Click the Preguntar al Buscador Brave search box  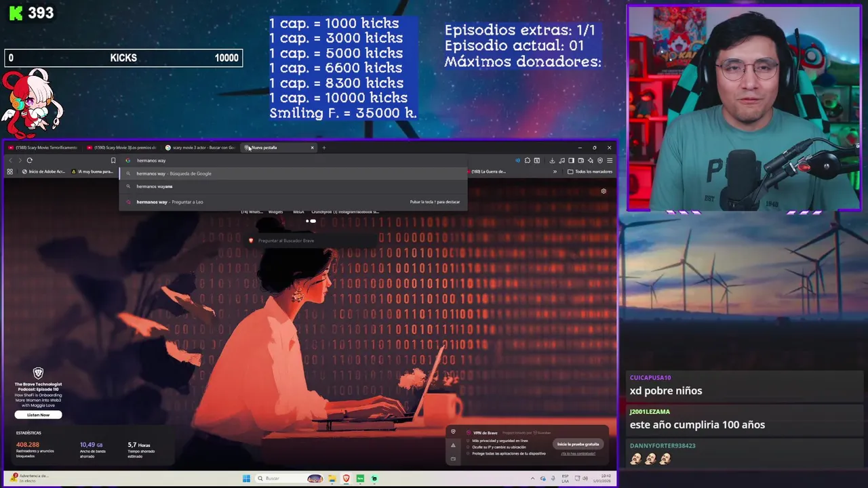coord(312,241)
